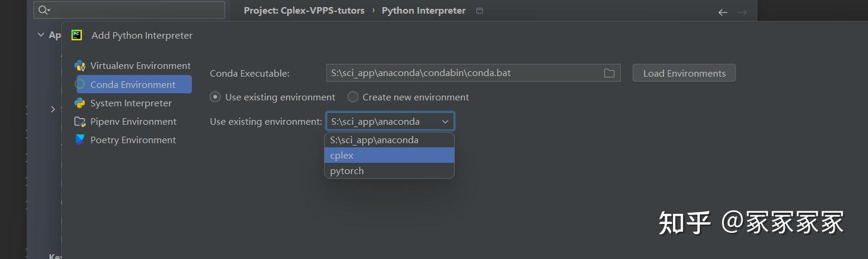Select System Interpreter in the sidebar
The image size is (868, 259).
(131, 103)
